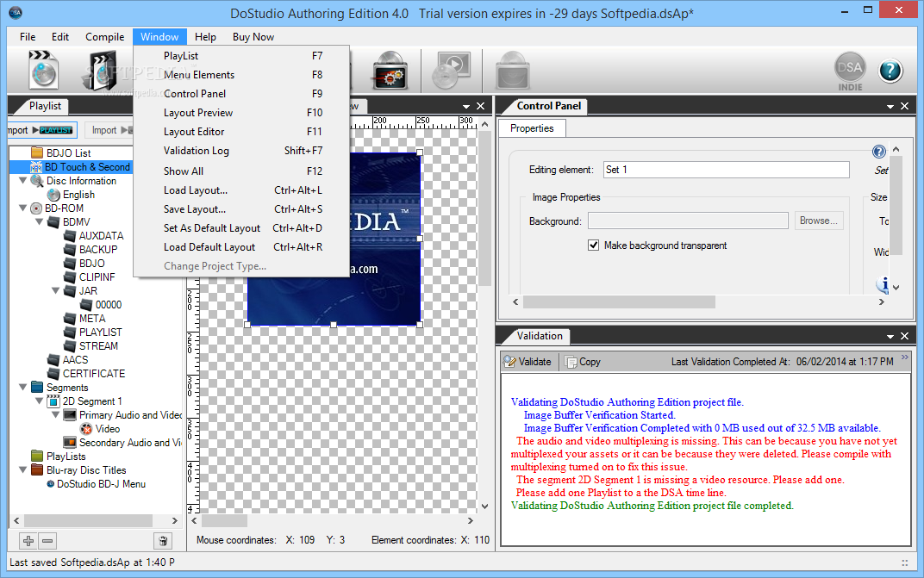Select PlayLists folder tree item
Screen dimensions: 924x578
pos(59,457)
